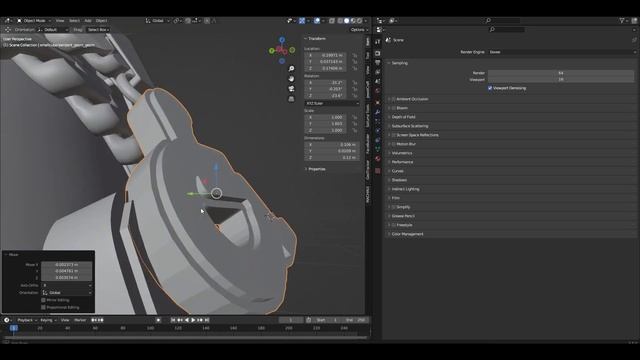Image resolution: width=640 pixels, height=360 pixels.
Task: Toggle camera view gizmo icon
Action: [x=291, y=89]
